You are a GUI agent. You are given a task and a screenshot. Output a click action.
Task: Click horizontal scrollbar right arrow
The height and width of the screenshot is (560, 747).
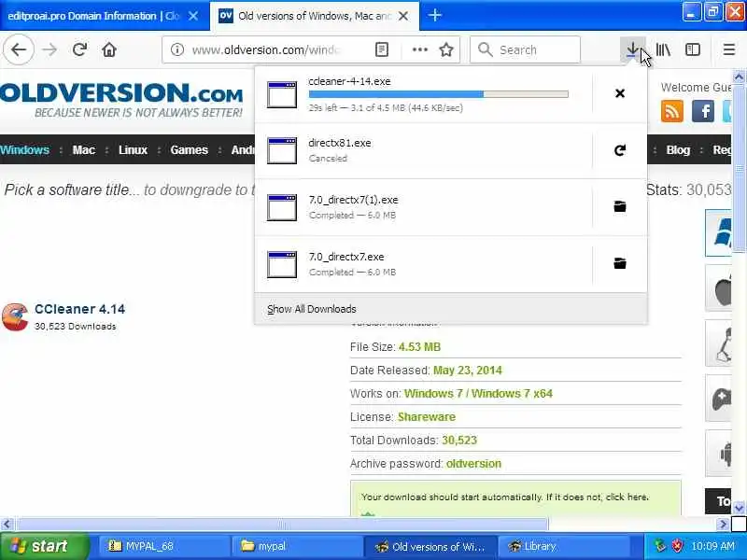(723, 525)
